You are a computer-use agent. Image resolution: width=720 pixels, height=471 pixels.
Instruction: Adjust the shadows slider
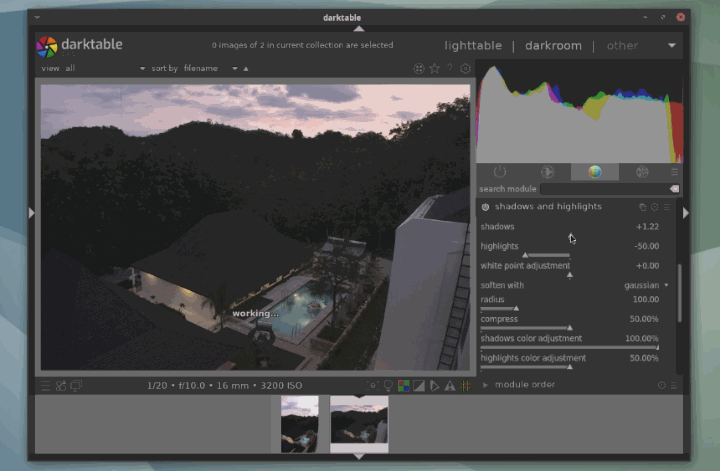(570, 236)
